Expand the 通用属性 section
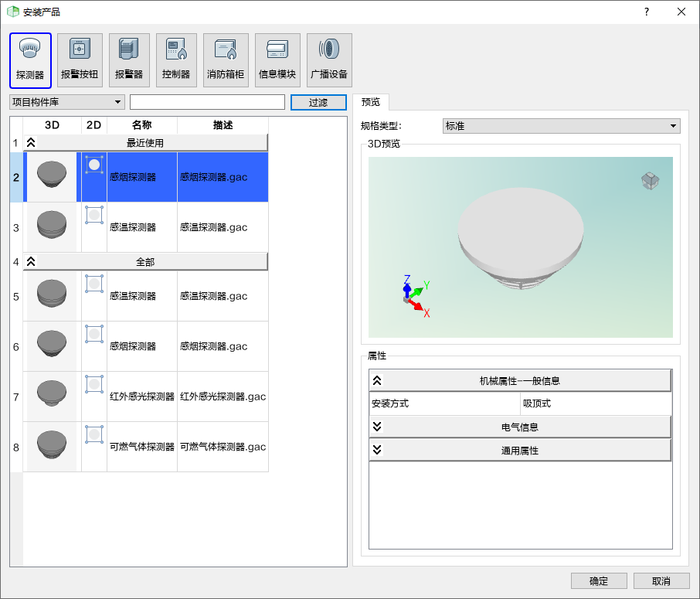 click(377, 450)
